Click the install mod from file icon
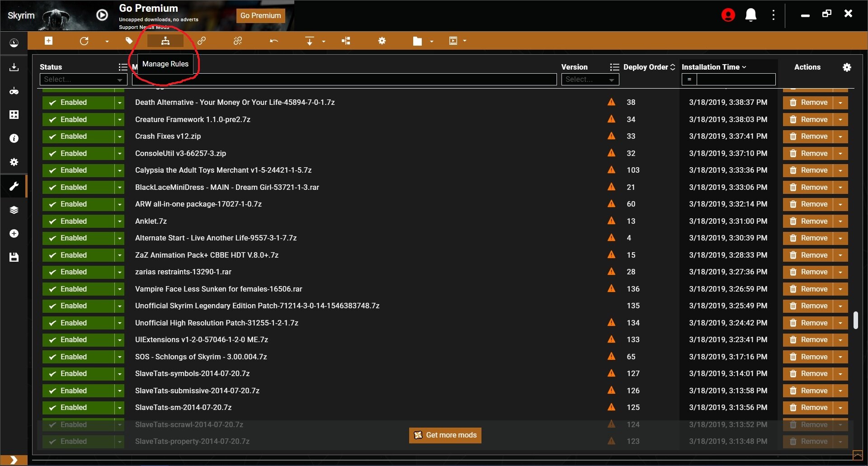 click(48, 41)
